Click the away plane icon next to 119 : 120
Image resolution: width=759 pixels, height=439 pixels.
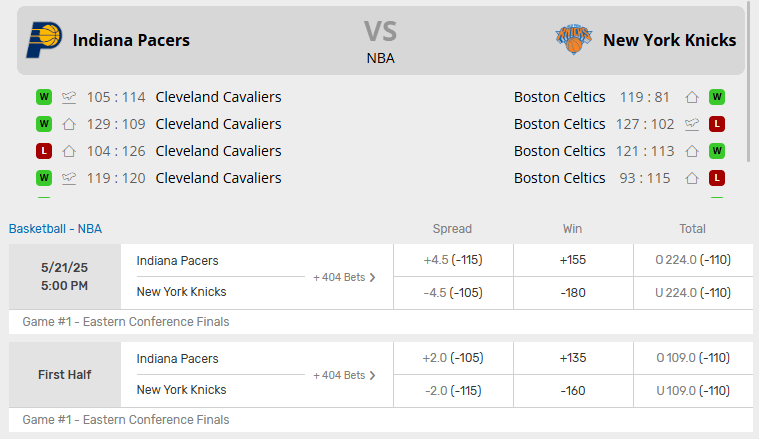click(69, 178)
